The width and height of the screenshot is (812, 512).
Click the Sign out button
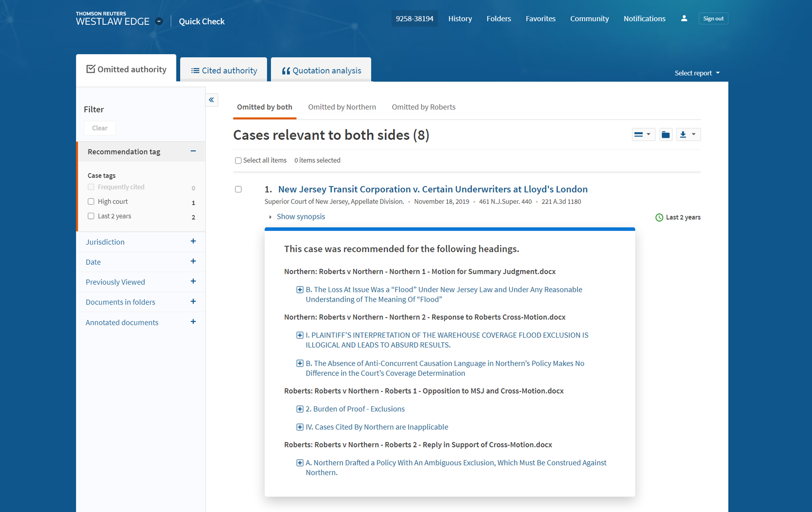(713, 19)
